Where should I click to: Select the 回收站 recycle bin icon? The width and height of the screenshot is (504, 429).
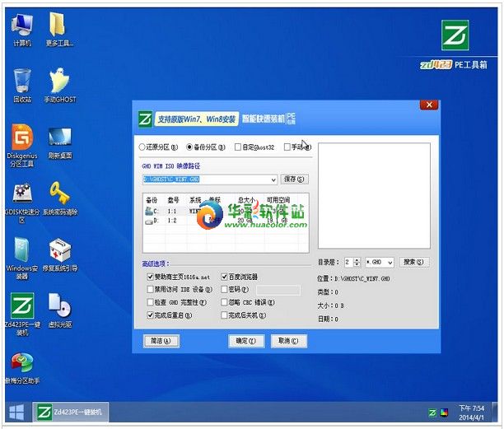click(x=22, y=86)
